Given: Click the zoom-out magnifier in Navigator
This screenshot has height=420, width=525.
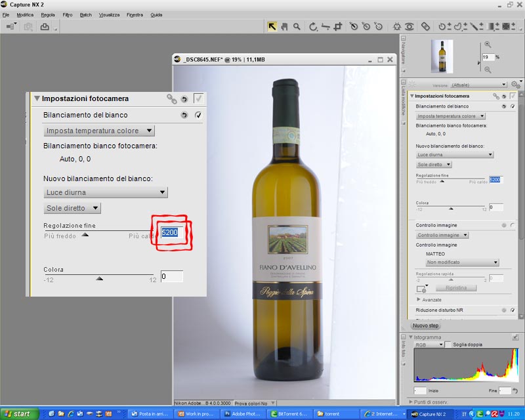Looking at the screenshot, I should point(488,70).
